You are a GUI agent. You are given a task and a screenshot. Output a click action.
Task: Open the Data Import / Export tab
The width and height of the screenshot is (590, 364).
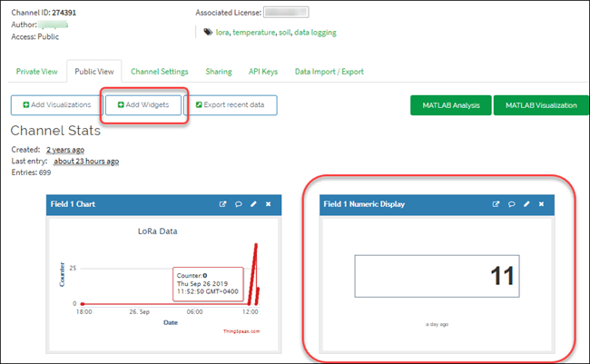tap(329, 72)
